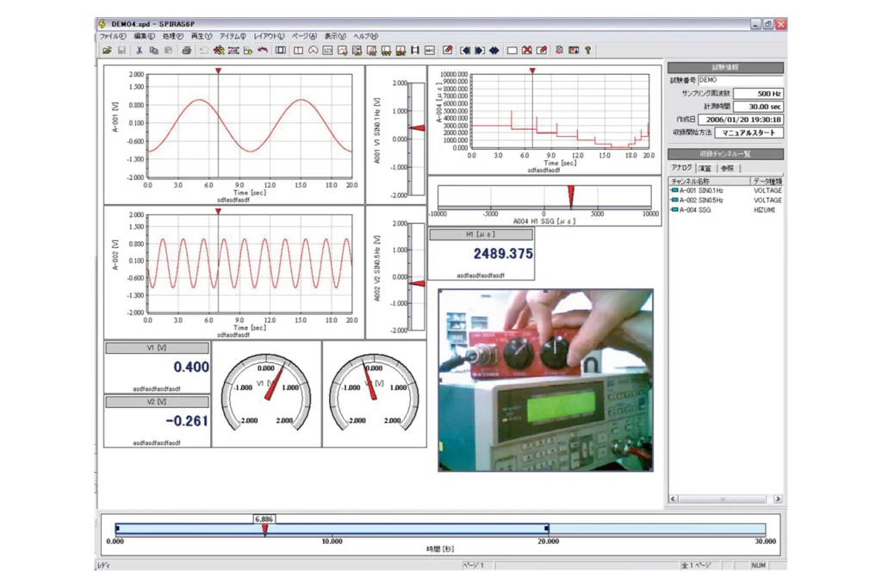Select channel A-004 SSG in list
882x588 pixels.
coord(695,209)
